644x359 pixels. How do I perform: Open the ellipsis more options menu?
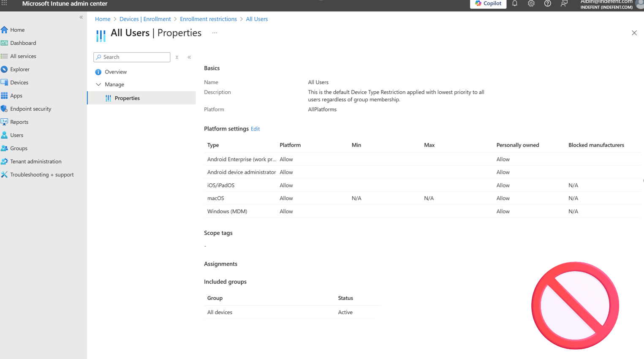(215, 33)
